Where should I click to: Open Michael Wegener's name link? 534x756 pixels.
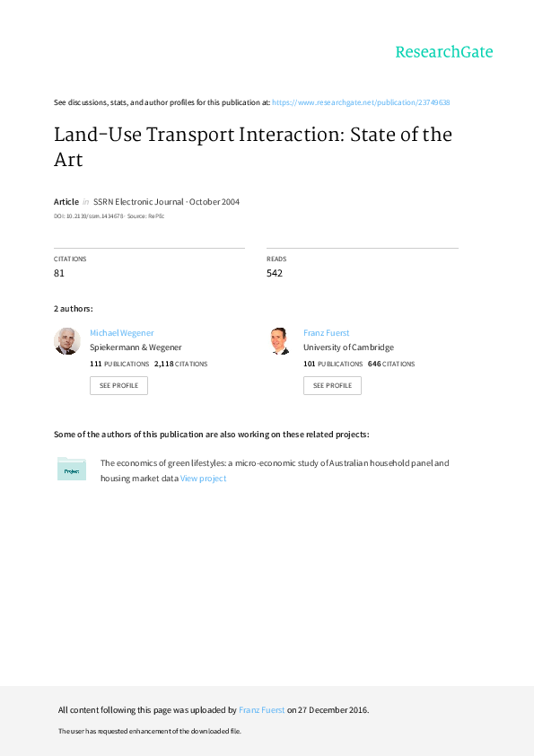click(x=121, y=332)
